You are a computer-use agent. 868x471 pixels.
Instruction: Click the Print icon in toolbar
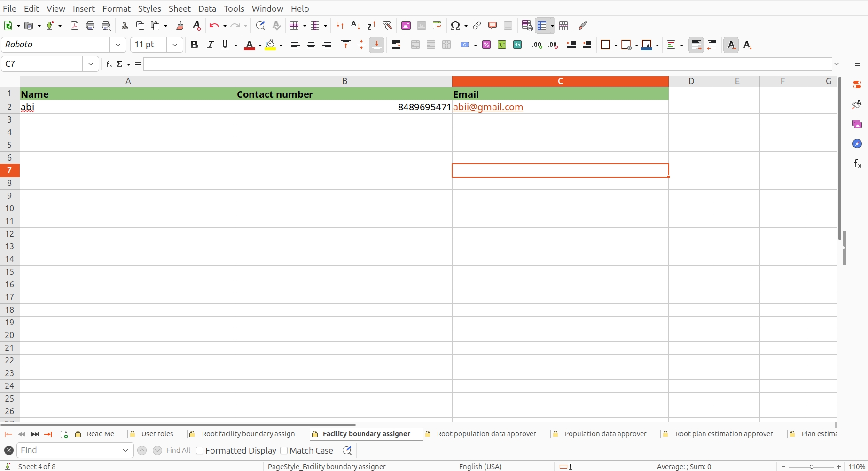[90, 26]
